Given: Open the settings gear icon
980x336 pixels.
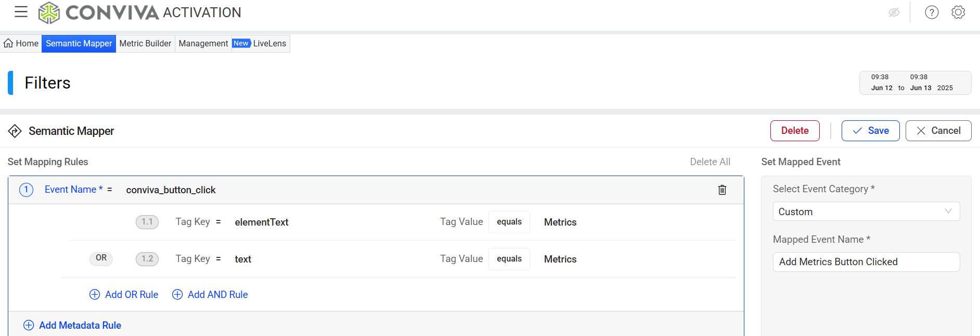Looking at the screenshot, I should pyautogui.click(x=958, y=13).
